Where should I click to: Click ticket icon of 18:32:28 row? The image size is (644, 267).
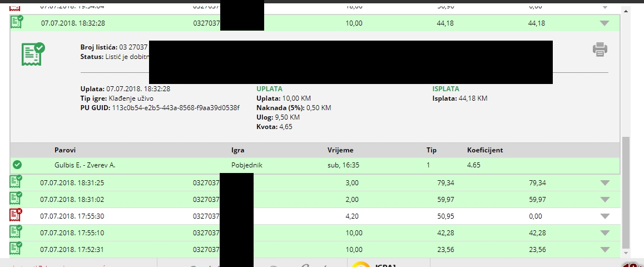coord(17,22)
